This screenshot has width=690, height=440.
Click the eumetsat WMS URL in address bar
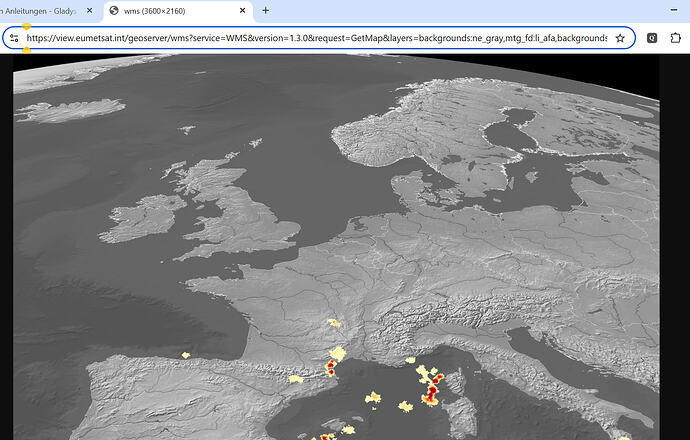(x=317, y=38)
